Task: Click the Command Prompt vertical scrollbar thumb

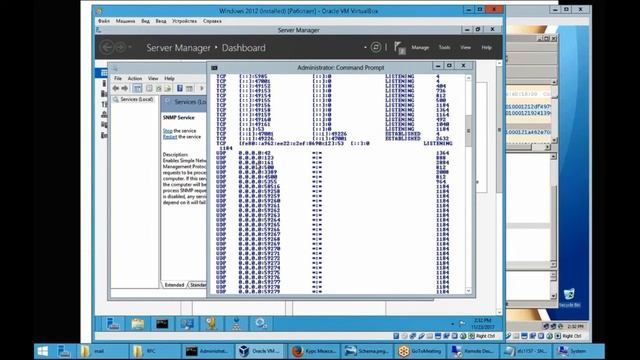Action: click(468, 131)
